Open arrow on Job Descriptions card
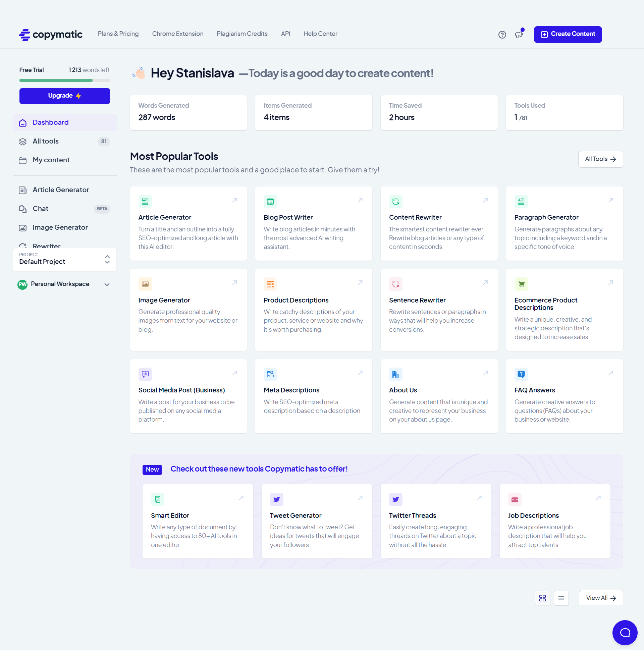 598,498
